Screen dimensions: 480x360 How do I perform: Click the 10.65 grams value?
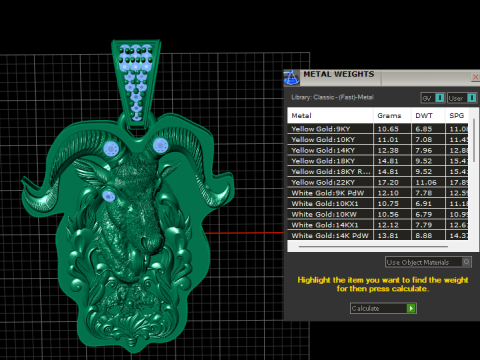[x=388, y=129]
